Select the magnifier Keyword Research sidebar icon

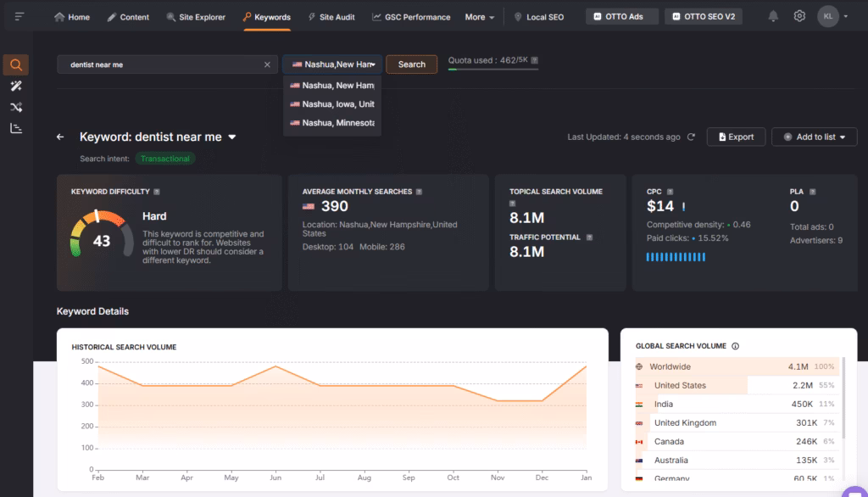[x=16, y=64]
